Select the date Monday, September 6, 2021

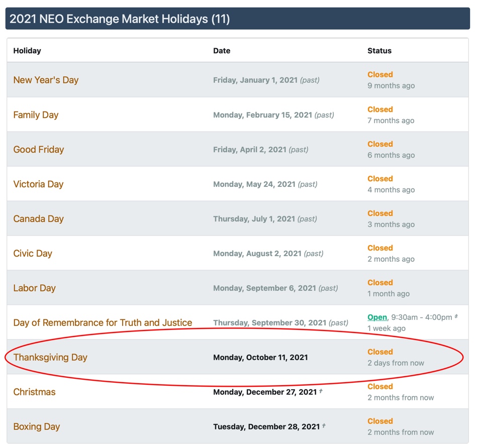(264, 288)
